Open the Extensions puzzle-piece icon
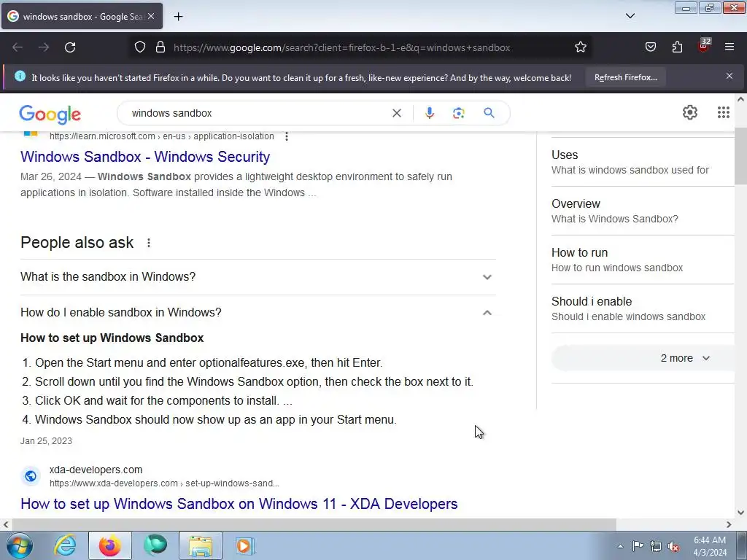 [x=677, y=47]
